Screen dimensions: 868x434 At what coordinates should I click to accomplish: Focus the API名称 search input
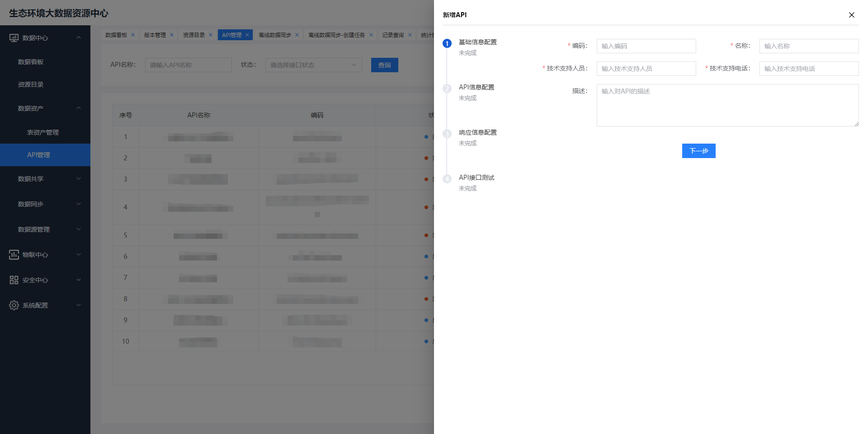(189, 65)
